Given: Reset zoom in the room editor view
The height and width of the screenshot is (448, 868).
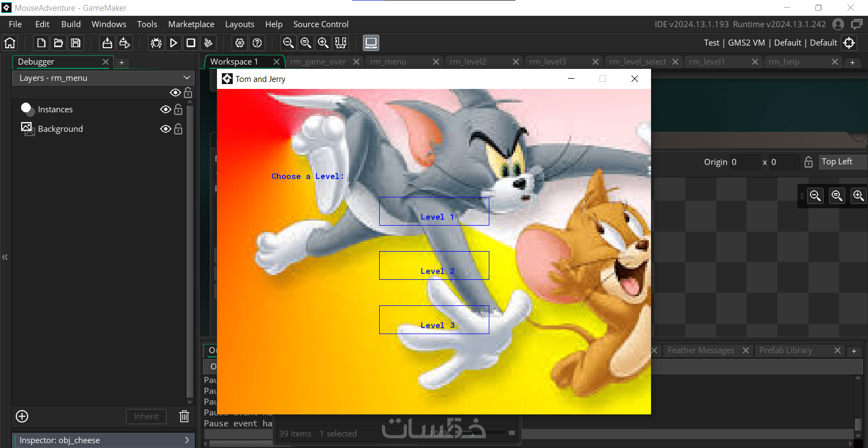Looking at the screenshot, I should pos(837,196).
